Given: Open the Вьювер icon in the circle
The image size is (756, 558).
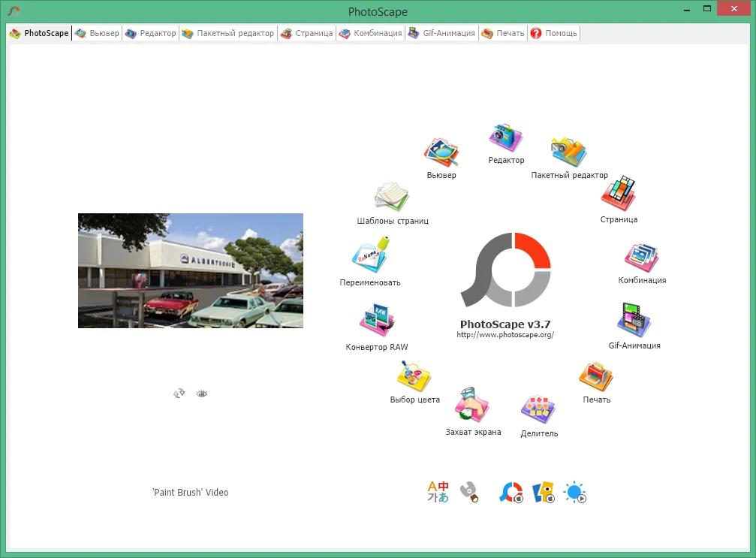Looking at the screenshot, I should [441, 152].
